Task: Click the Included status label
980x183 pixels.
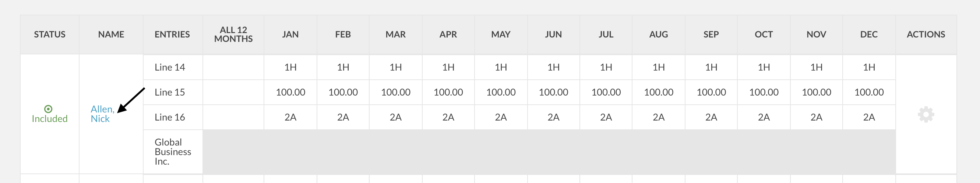Action: click(x=49, y=119)
